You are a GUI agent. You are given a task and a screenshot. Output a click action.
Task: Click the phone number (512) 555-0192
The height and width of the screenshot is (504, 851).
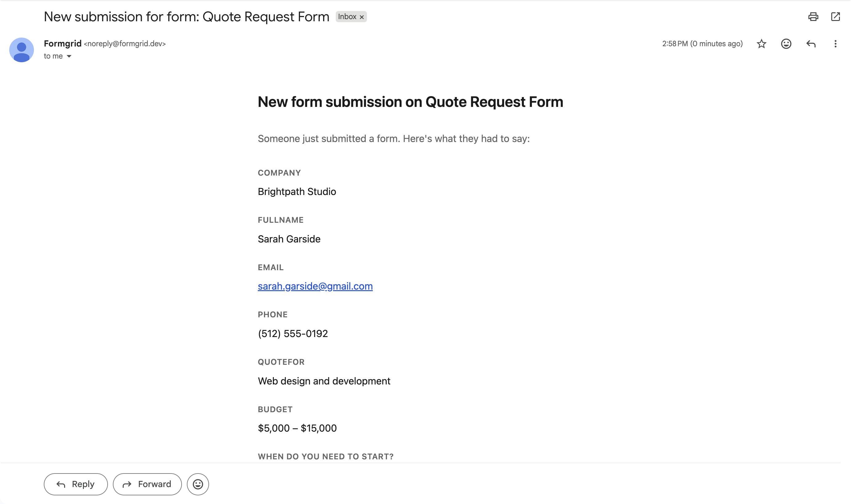pos(293,334)
